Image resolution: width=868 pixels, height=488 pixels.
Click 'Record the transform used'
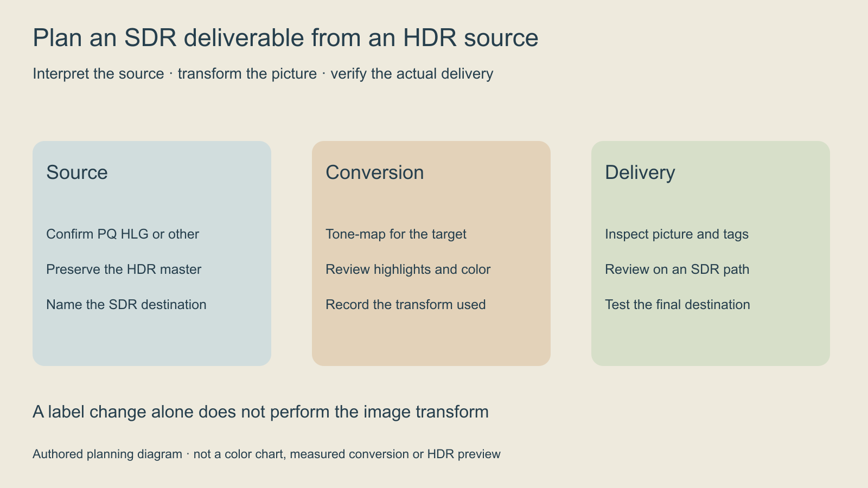click(x=406, y=305)
